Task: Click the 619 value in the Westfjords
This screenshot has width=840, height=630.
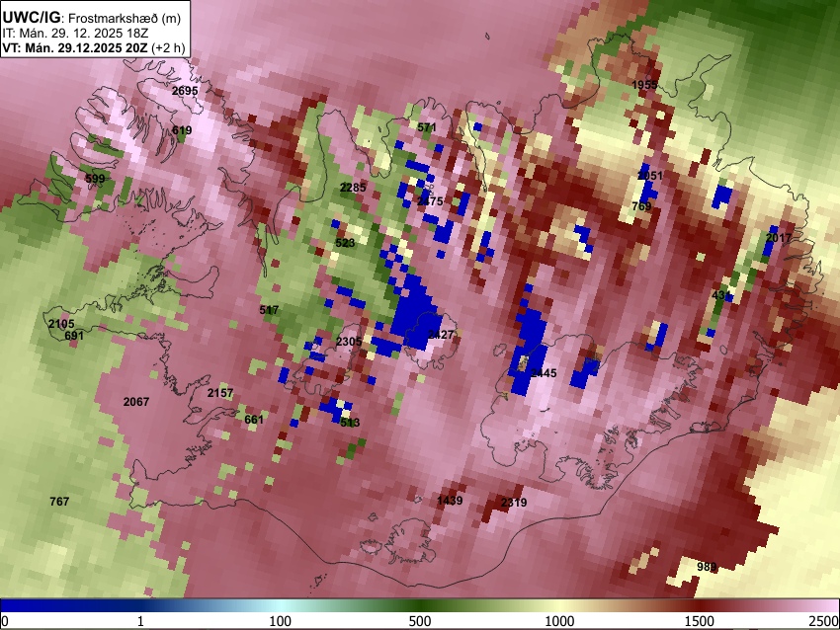Action: [x=182, y=130]
